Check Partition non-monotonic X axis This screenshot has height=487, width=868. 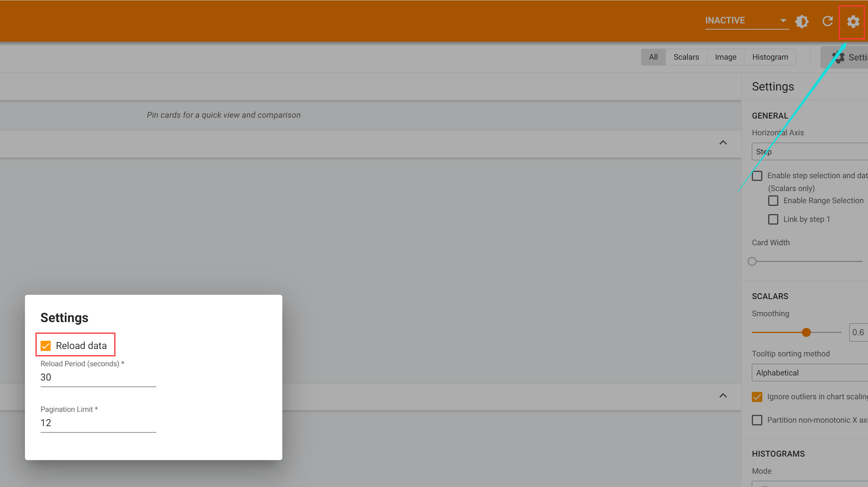coord(757,420)
